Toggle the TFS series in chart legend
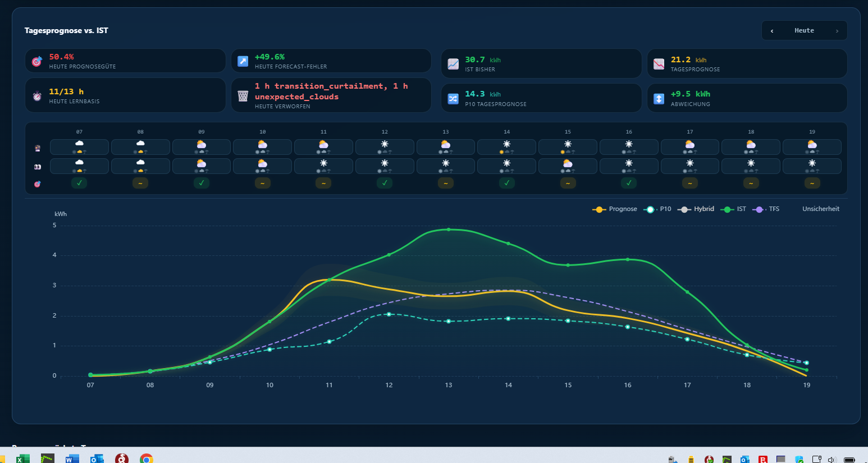868x463 pixels. click(x=766, y=209)
